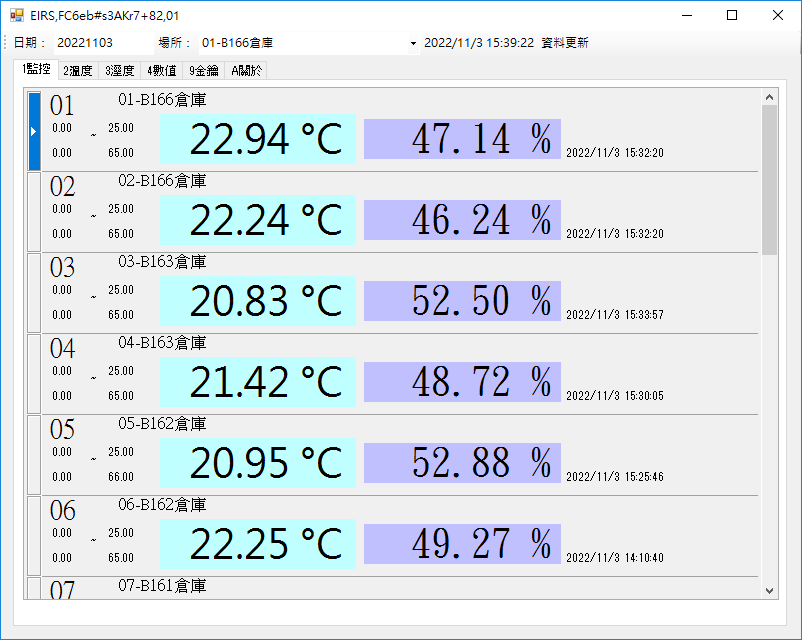Click the EIRS application icon in title bar
802x640 pixels.
(16, 16)
